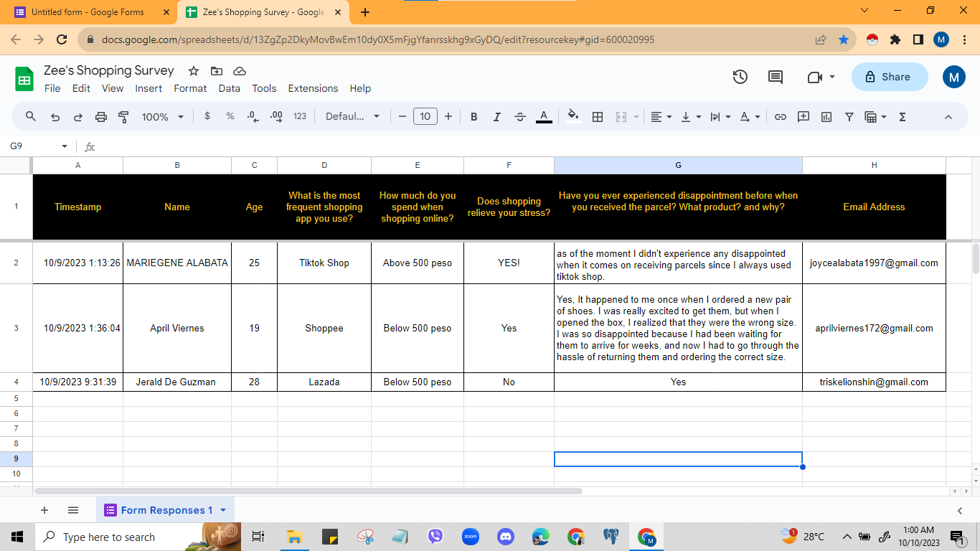
Task: Select the Insert link icon
Action: click(780, 116)
